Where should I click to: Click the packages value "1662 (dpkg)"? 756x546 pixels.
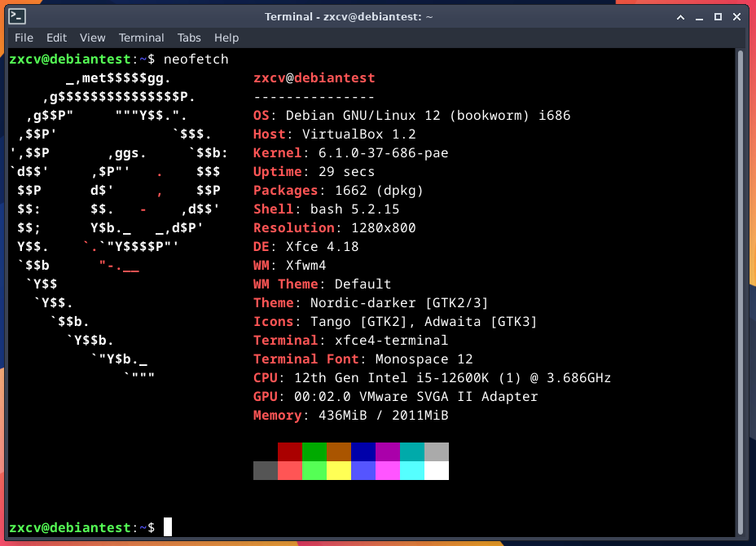[x=379, y=191]
